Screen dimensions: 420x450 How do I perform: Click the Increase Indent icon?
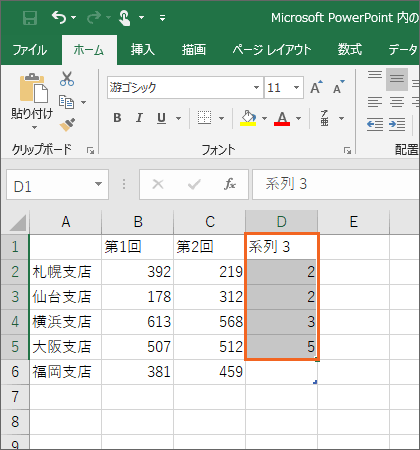(397, 124)
